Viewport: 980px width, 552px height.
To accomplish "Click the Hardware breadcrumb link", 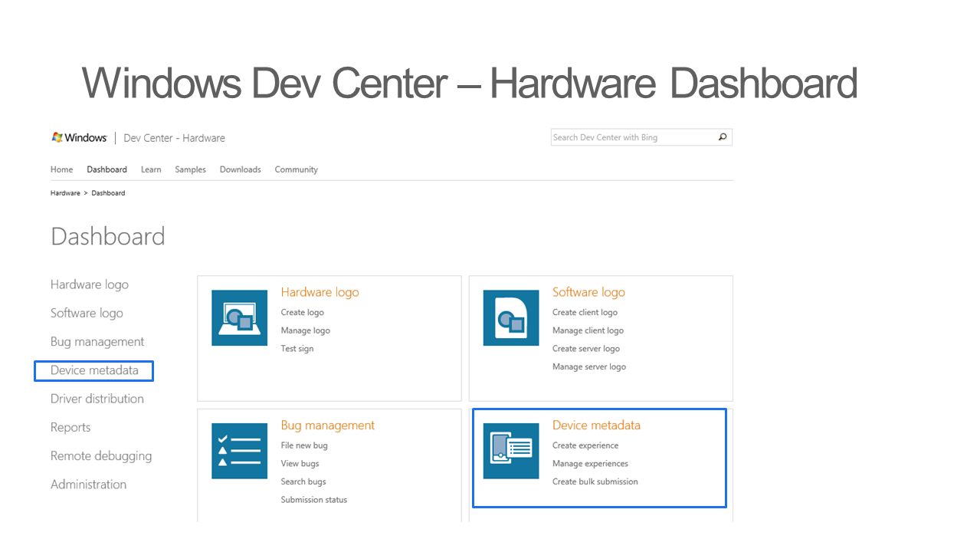I will point(65,193).
